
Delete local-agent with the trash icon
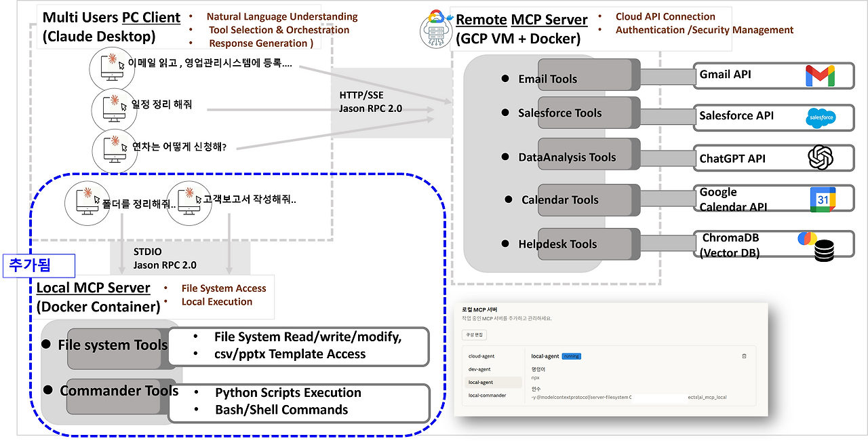tap(744, 356)
